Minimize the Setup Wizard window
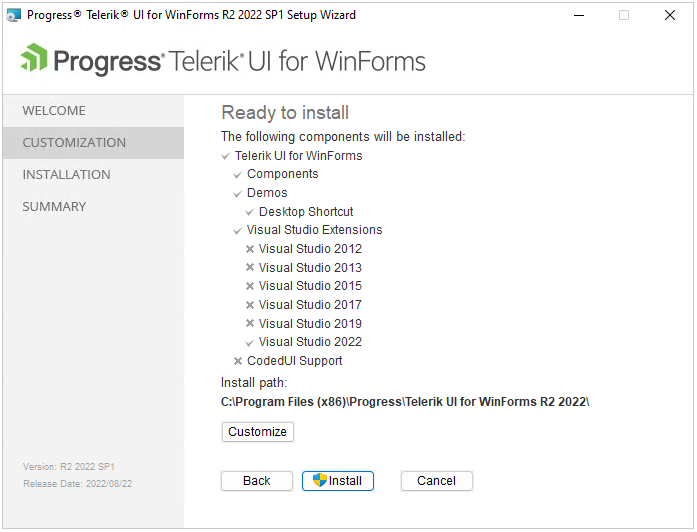 click(x=579, y=15)
